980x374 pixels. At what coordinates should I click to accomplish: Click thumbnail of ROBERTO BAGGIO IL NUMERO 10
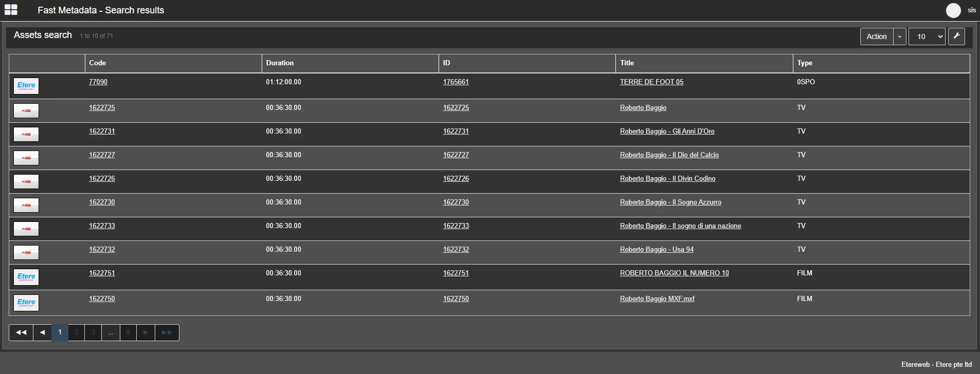pos(26,277)
